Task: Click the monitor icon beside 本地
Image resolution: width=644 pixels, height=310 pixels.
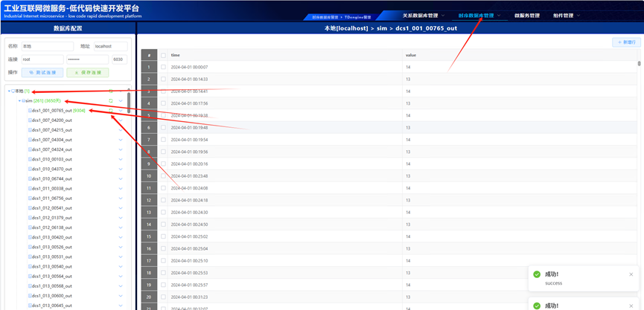Action: coord(13,91)
